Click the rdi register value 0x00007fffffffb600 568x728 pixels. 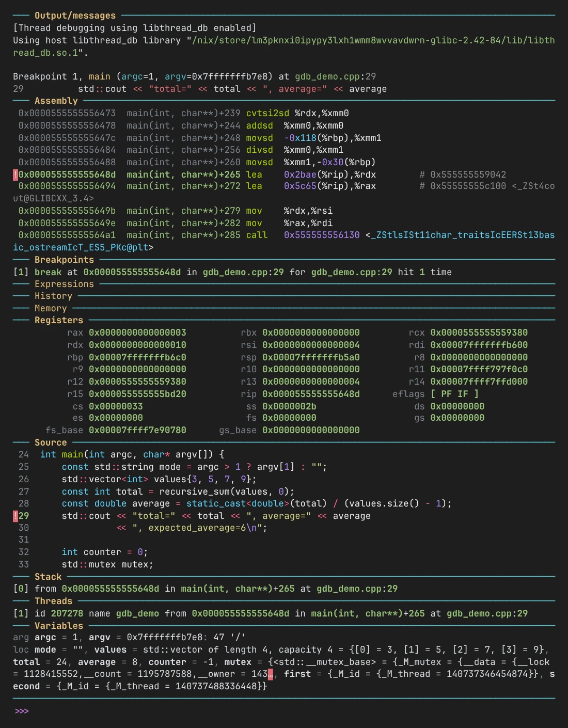(479, 345)
